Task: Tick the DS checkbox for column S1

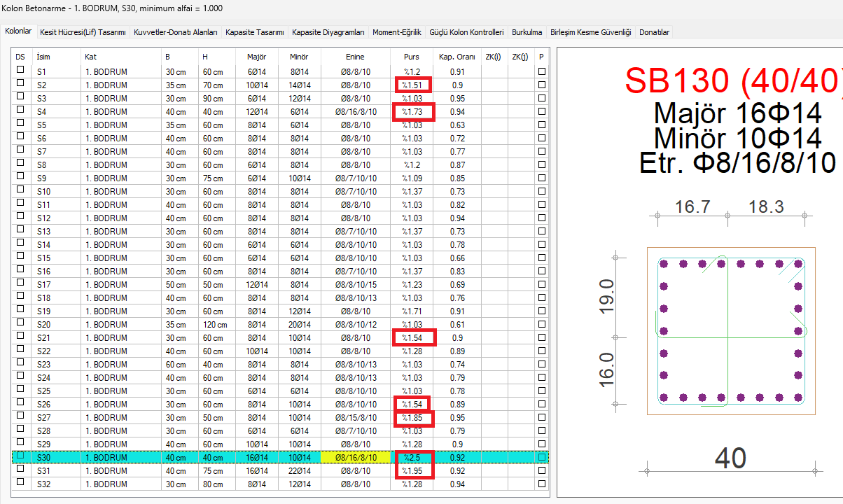Action: 20,71
